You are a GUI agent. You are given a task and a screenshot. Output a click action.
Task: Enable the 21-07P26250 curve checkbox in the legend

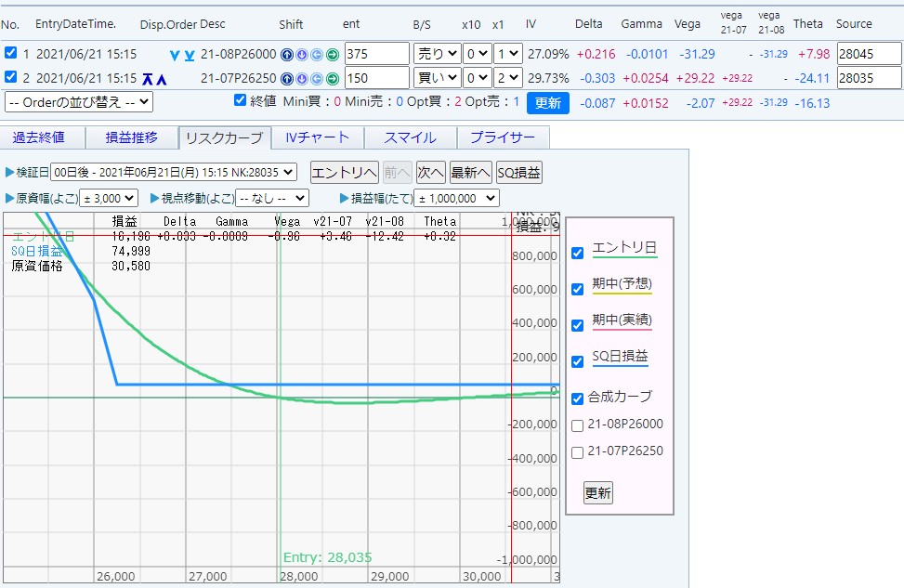577,453
